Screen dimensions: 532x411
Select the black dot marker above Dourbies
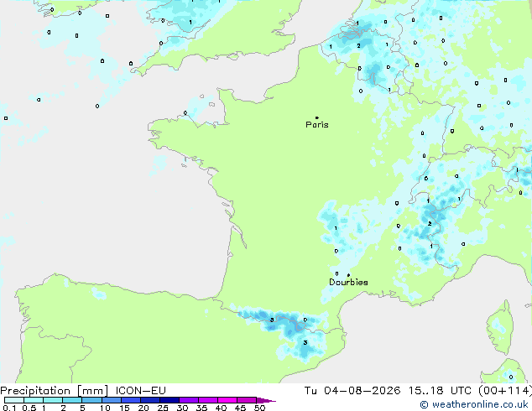[348, 275]
